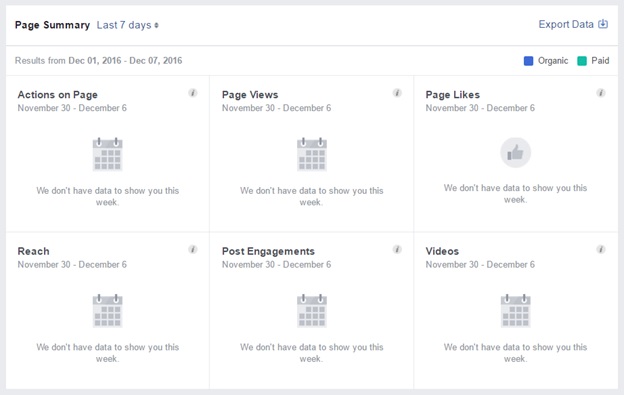Click the Post Engagements info icon

coord(397,249)
